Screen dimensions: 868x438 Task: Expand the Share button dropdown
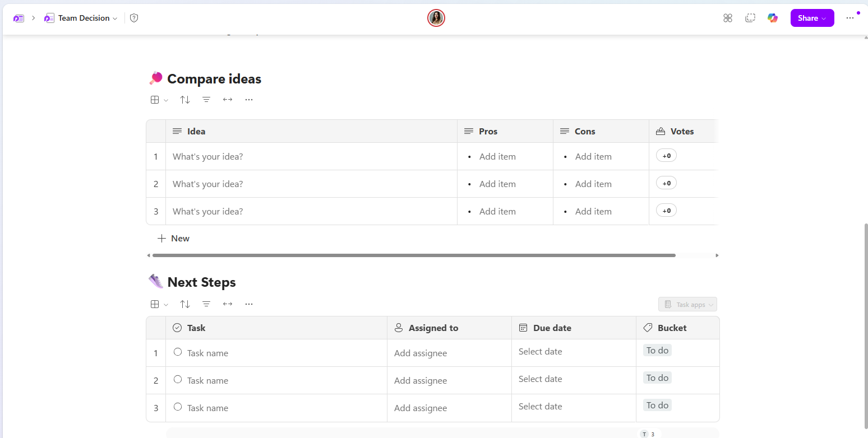[x=824, y=17]
